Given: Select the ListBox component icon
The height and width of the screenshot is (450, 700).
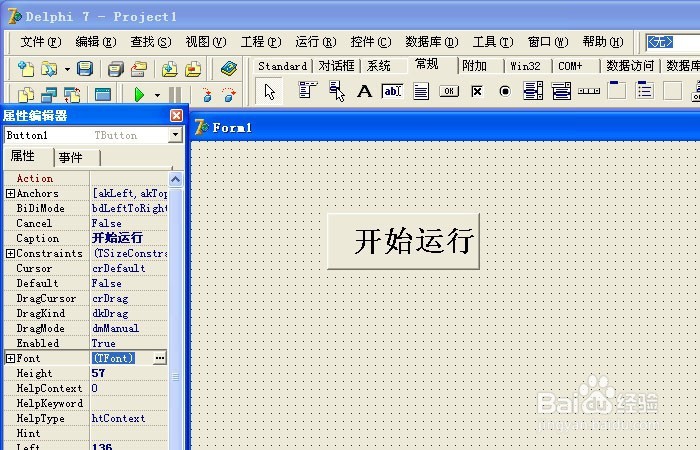Looking at the screenshot, I should (x=533, y=91).
